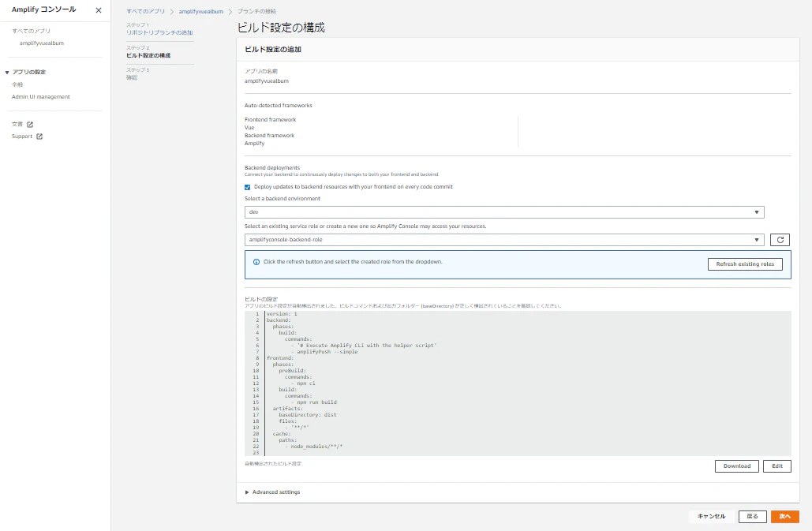This screenshot has height=531, width=812.
Task: Edit the build settings
Action: pos(776,466)
